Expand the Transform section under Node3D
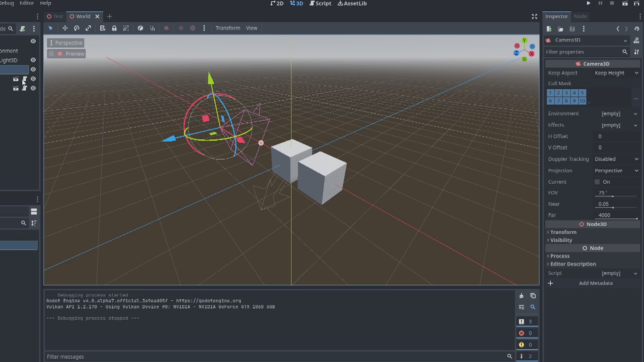 click(563, 232)
